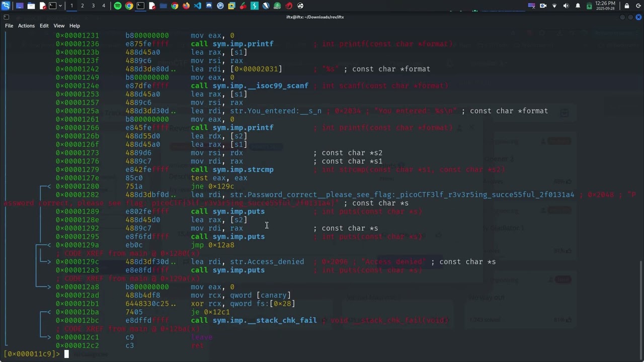
Task: Open the file manager launcher icon
Action: [31, 6]
